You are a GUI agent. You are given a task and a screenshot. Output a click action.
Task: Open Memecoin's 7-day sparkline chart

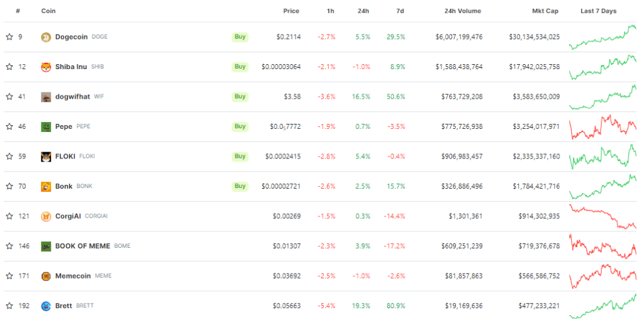point(602,277)
